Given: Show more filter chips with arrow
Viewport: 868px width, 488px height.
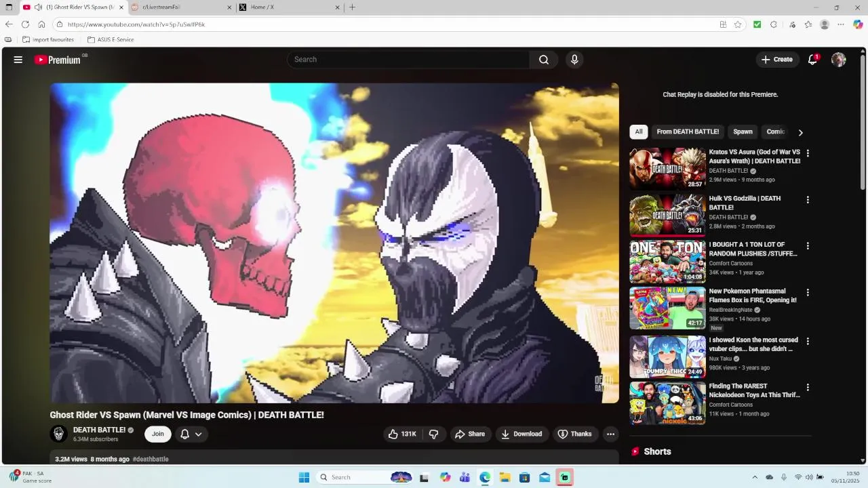Looking at the screenshot, I should [800, 132].
